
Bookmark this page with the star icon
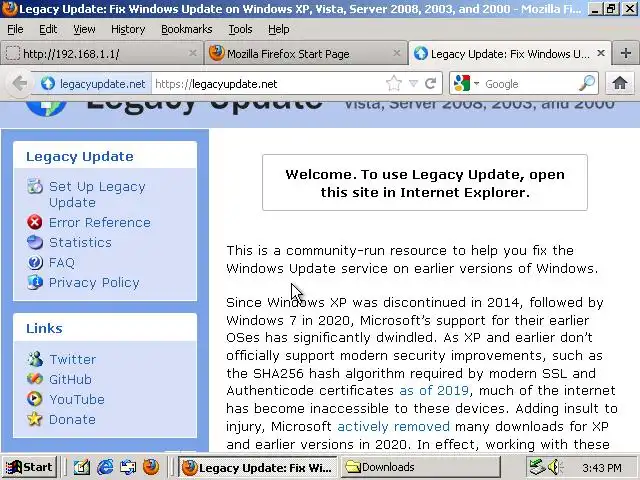coord(394,84)
